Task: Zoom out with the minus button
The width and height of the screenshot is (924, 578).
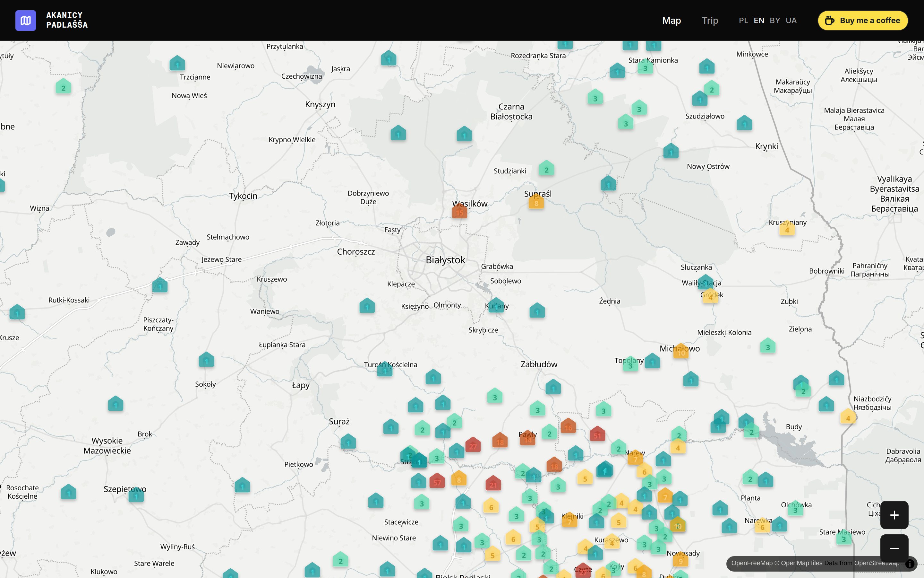Action: 894,548
